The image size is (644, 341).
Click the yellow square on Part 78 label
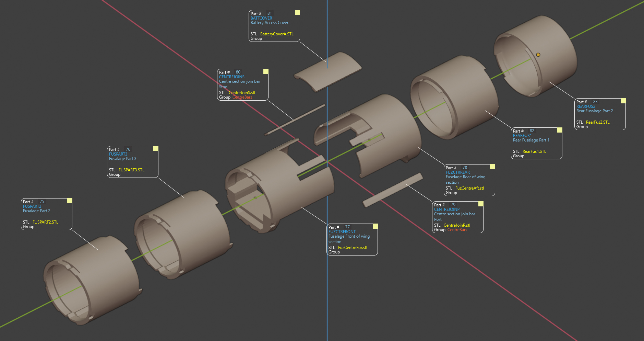click(492, 167)
